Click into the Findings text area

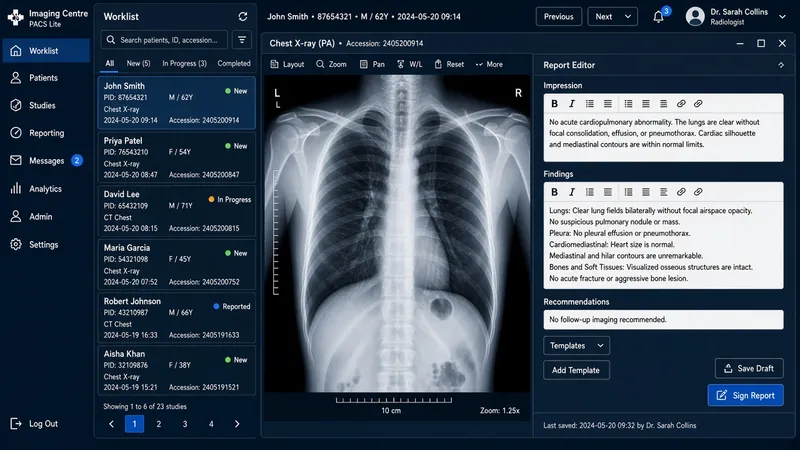[x=663, y=245]
